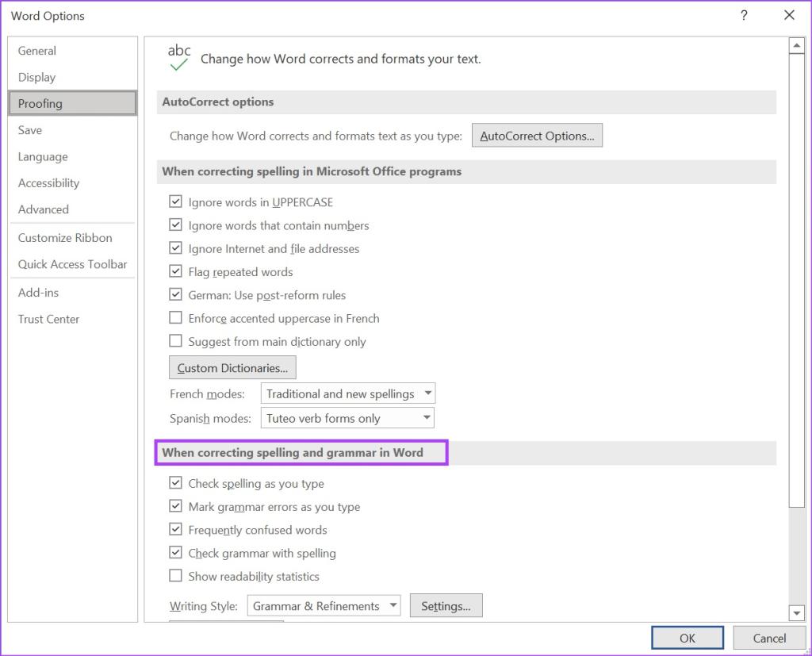
Task: Uncheck Check spelling as you type
Action: (x=175, y=483)
